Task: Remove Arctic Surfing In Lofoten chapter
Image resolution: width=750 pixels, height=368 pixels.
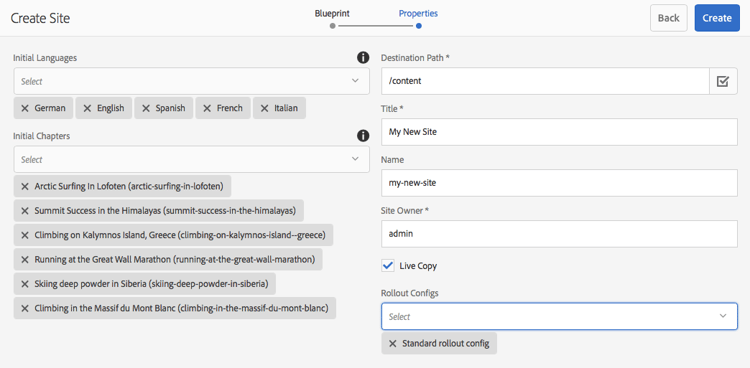Action: [x=25, y=186]
